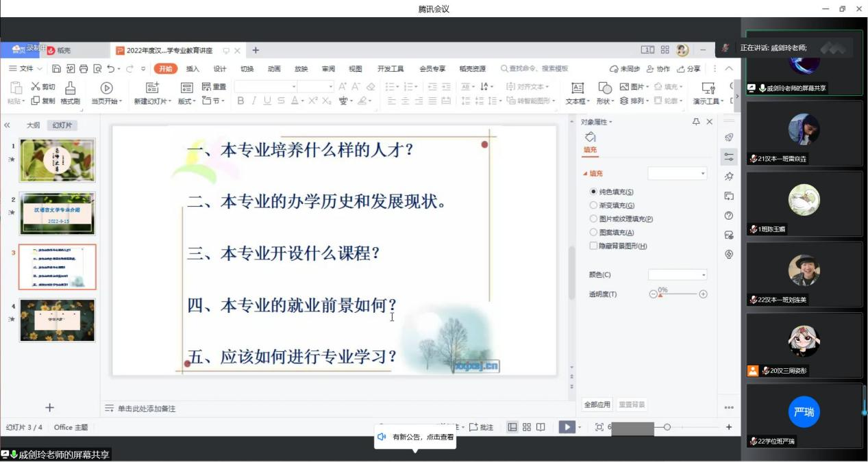Screen dimensions: 868x462
Task: Switch to the Outline (大纲) tab
Action: point(33,125)
